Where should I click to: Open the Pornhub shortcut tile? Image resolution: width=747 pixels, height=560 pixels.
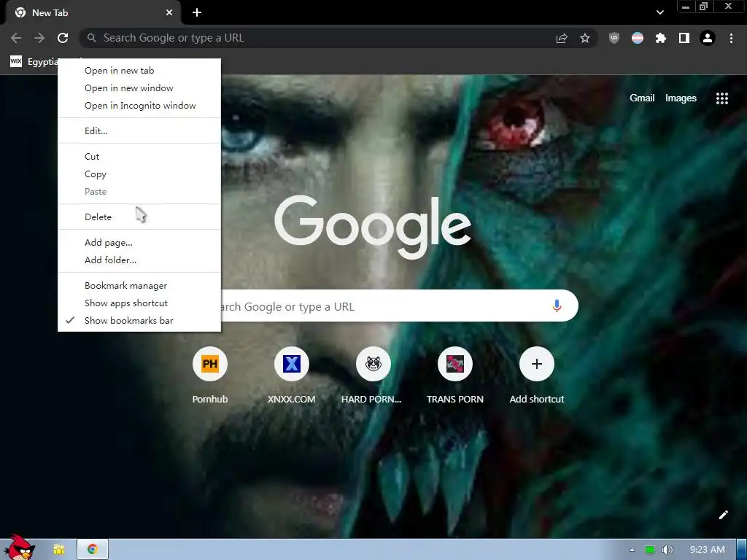210,376
